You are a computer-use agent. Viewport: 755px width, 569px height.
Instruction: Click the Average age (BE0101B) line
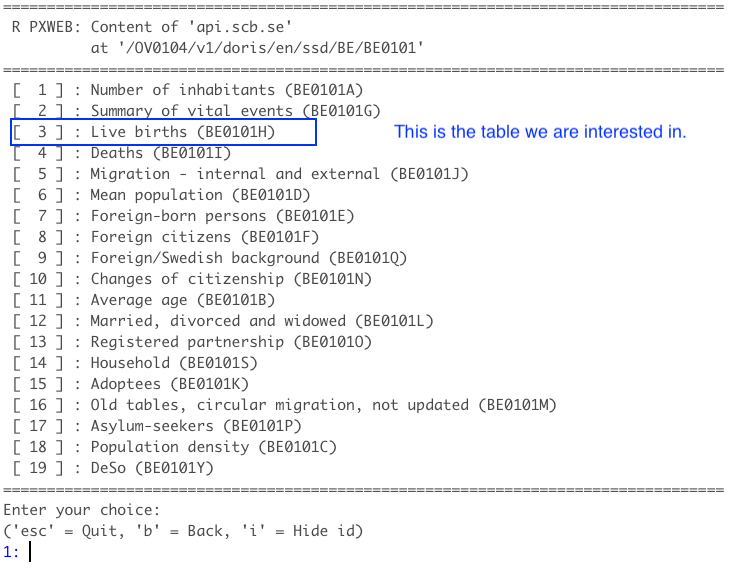pyautogui.click(x=182, y=300)
